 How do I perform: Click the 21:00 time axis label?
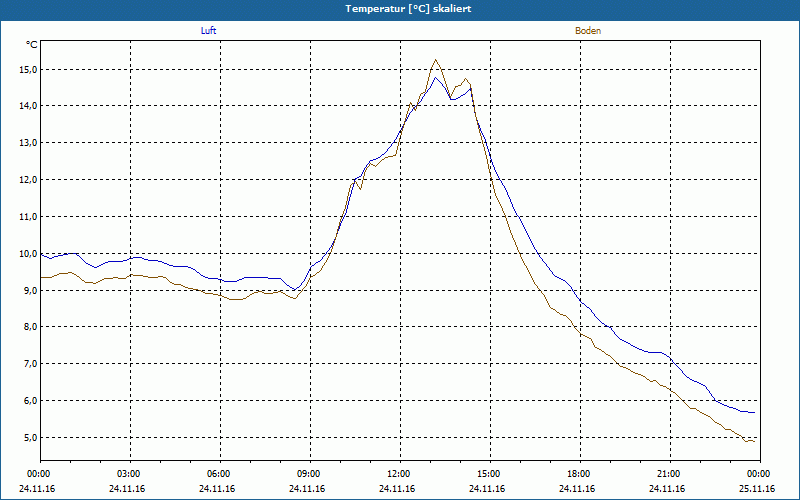click(x=670, y=474)
